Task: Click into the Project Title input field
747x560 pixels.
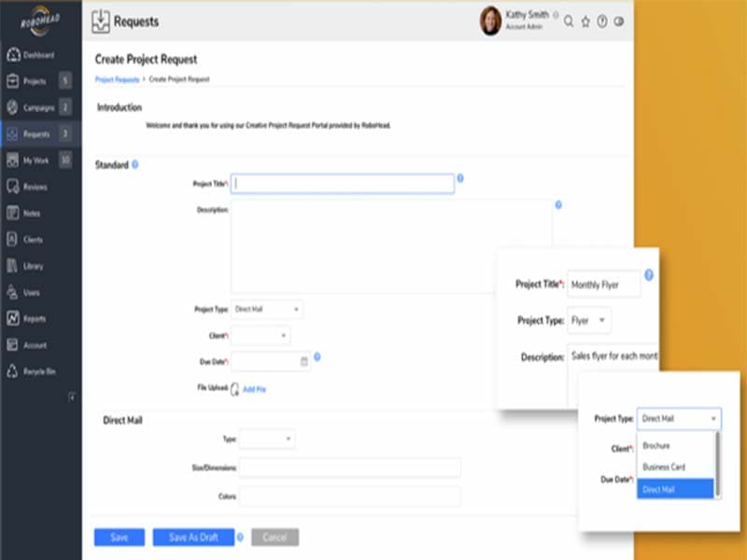Action: (x=343, y=184)
